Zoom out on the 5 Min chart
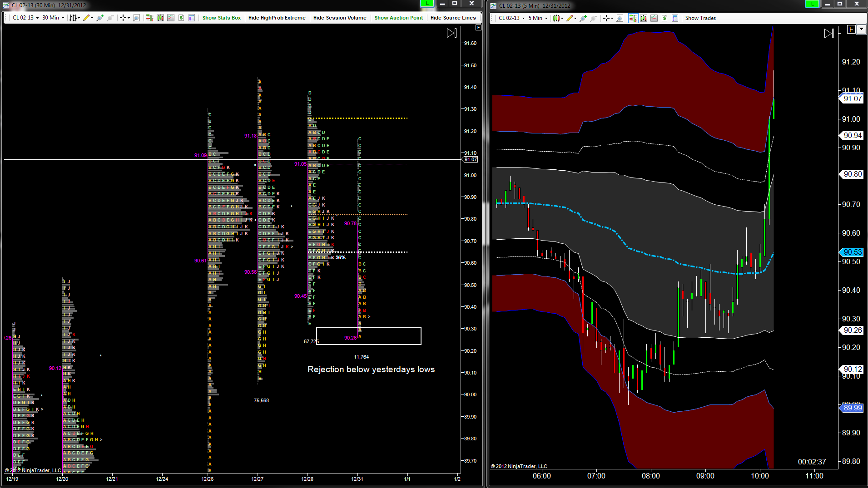Image resolution: width=868 pixels, height=488 pixels. point(594,18)
